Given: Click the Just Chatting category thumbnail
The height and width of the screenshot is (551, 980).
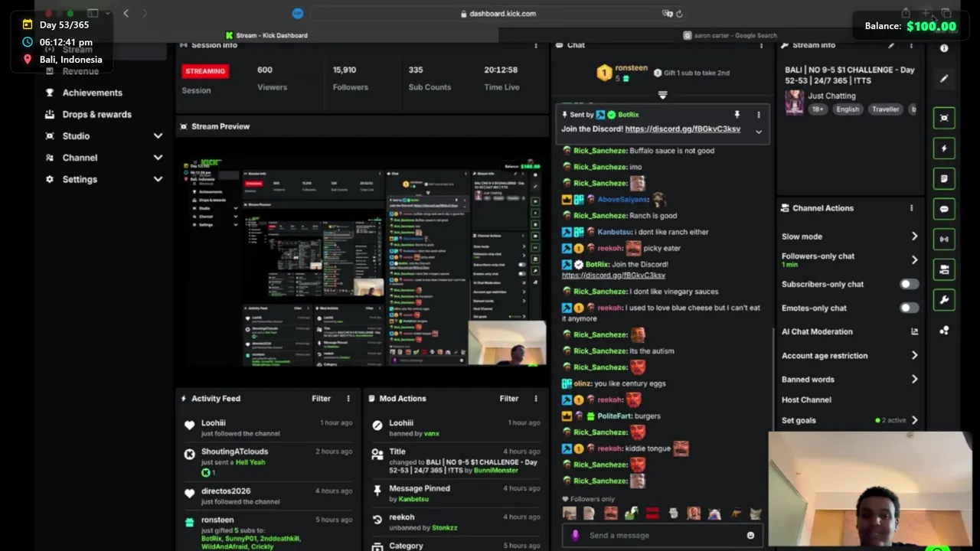Looking at the screenshot, I should [x=795, y=103].
